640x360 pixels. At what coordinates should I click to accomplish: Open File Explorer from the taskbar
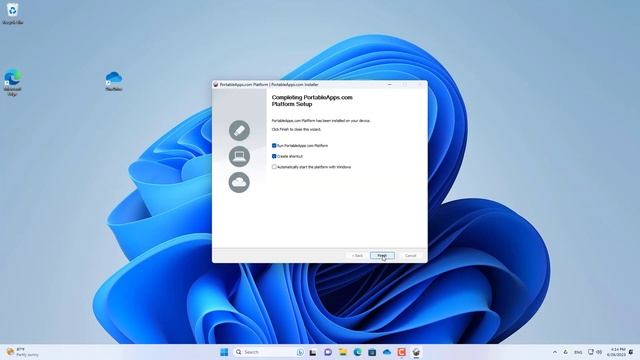(x=342, y=352)
